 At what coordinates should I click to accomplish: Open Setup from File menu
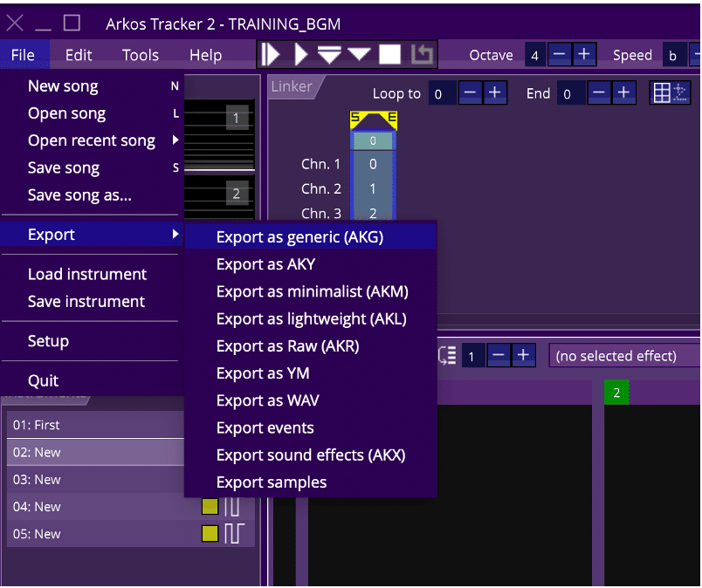point(92,341)
